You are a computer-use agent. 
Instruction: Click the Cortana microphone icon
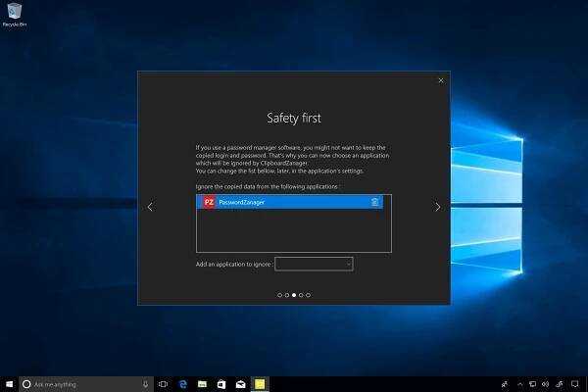pos(145,384)
